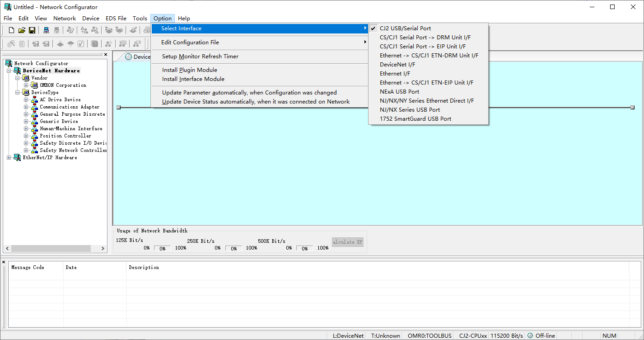Image resolution: width=644 pixels, height=340 pixels.
Task: Click the OMRON Corporation vendor folder icon
Action: pyautogui.click(x=35, y=85)
